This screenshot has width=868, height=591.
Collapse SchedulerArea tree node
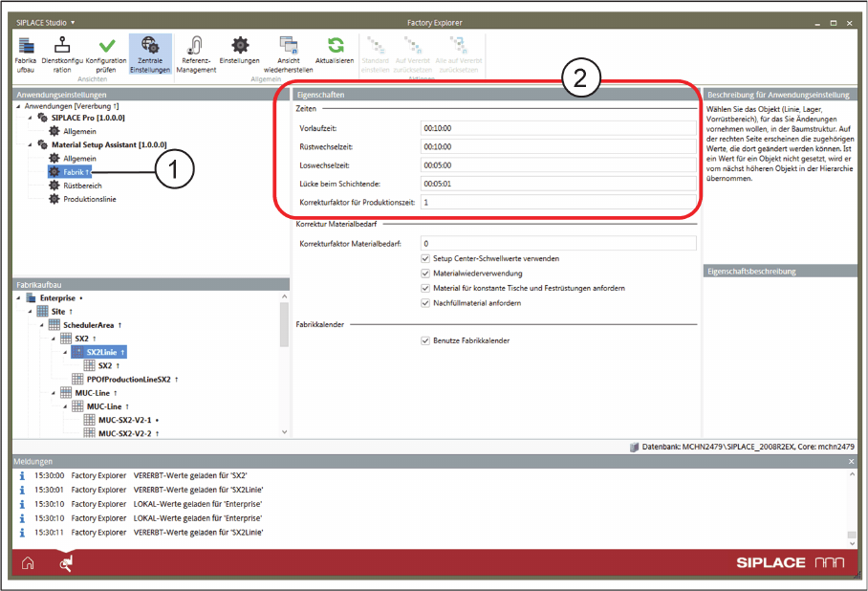42,325
